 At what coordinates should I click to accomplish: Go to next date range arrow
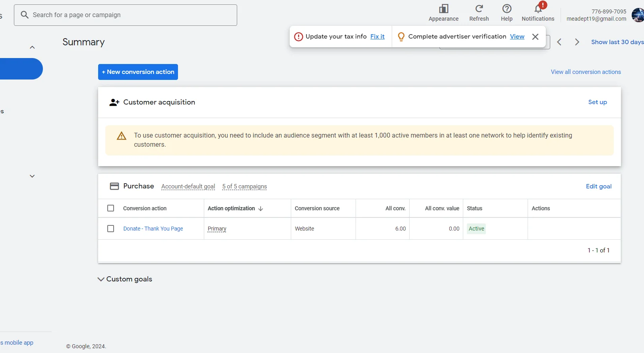point(577,42)
